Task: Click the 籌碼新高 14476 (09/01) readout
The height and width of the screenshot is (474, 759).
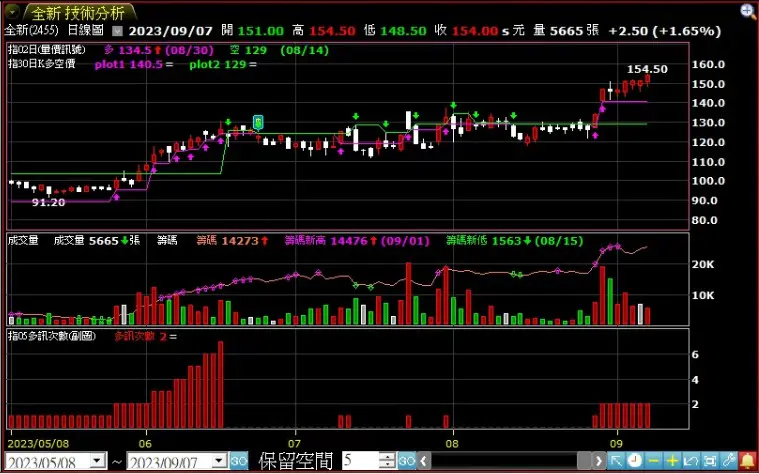Action: pos(357,241)
